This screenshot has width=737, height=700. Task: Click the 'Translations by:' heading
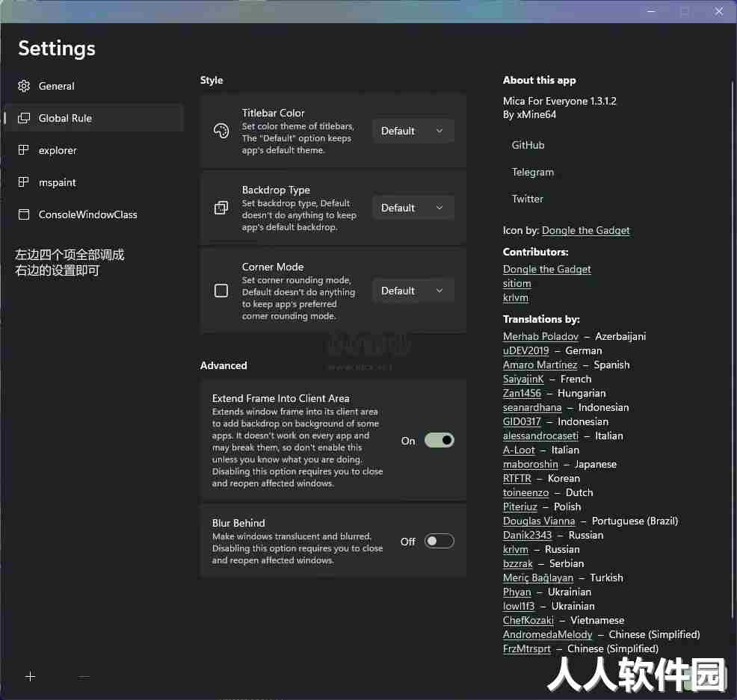[x=541, y=320]
